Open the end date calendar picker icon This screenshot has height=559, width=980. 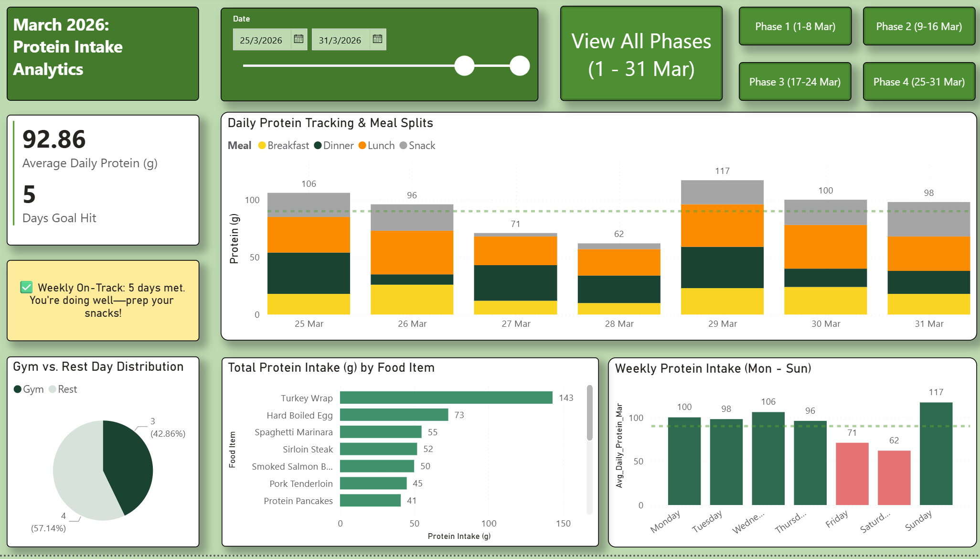(377, 39)
